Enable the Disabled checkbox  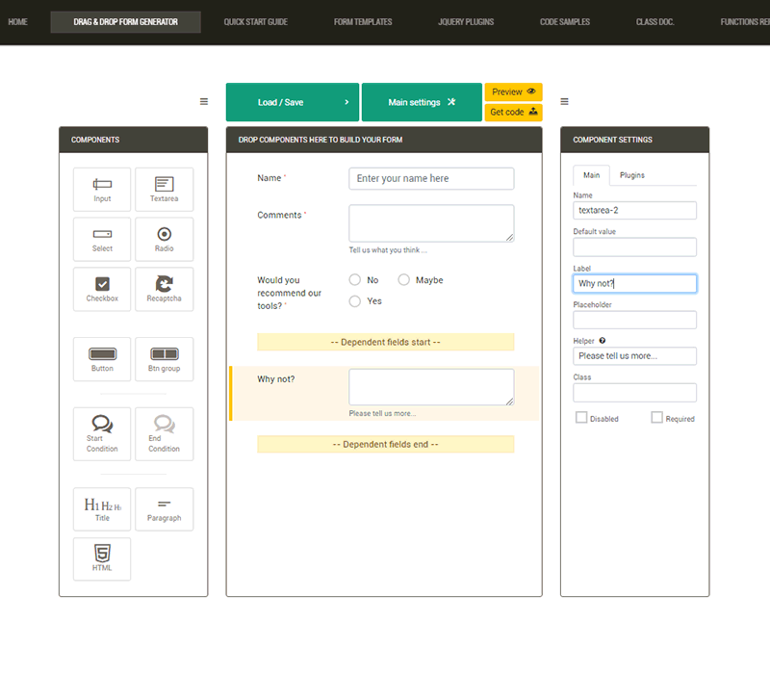(x=581, y=418)
